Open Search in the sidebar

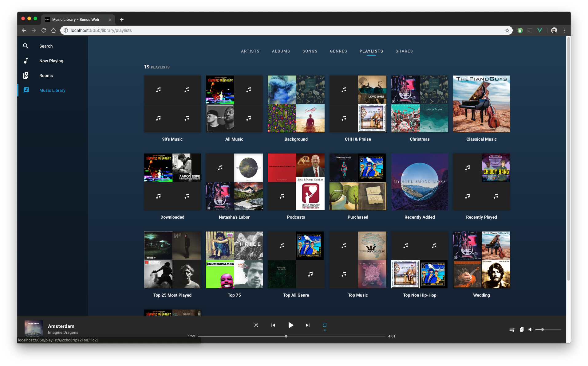click(x=46, y=46)
